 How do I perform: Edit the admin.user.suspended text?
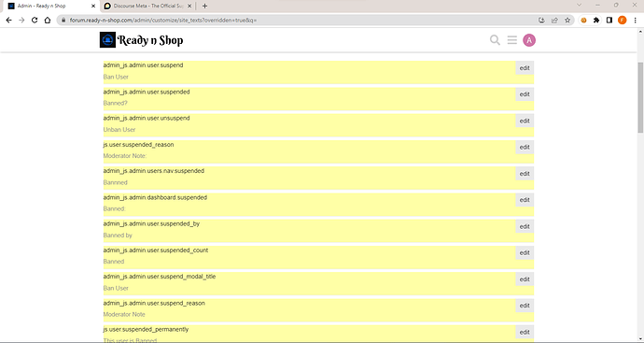[525, 94]
